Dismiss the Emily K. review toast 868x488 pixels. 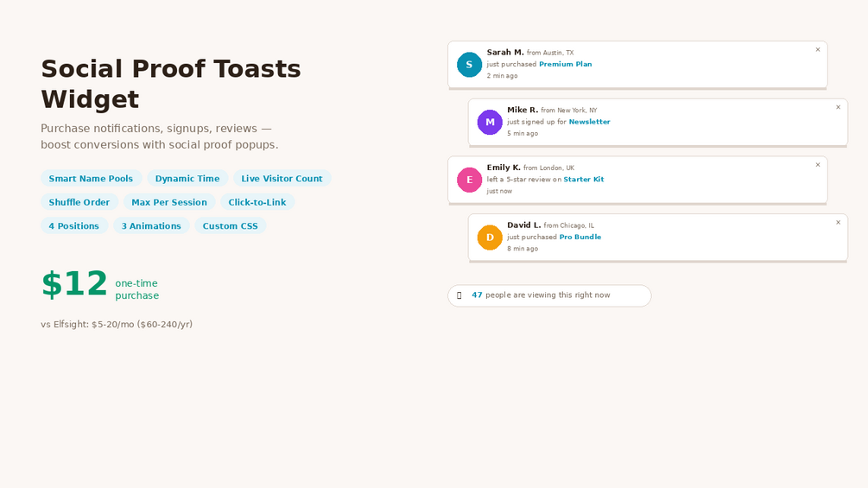(x=818, y=165)
